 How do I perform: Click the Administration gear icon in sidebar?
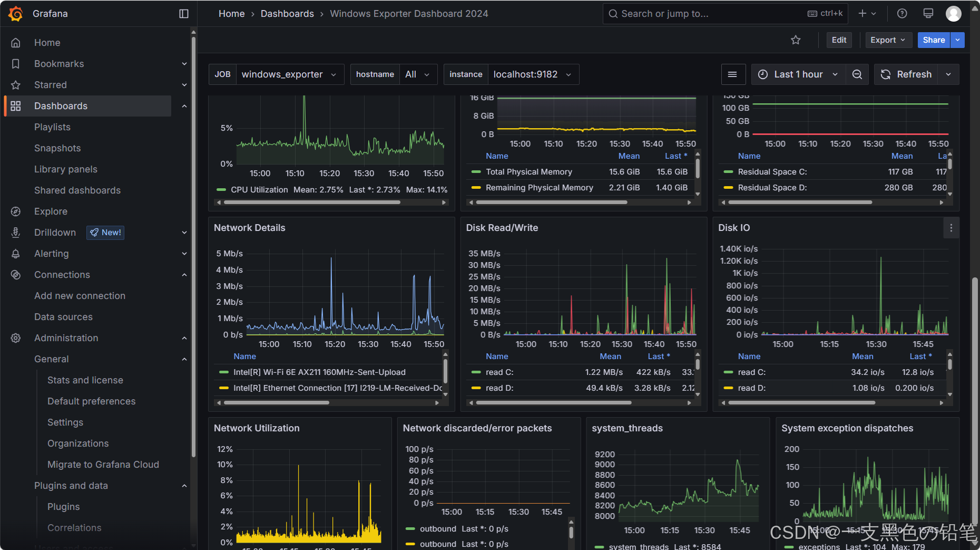point(16,338)
